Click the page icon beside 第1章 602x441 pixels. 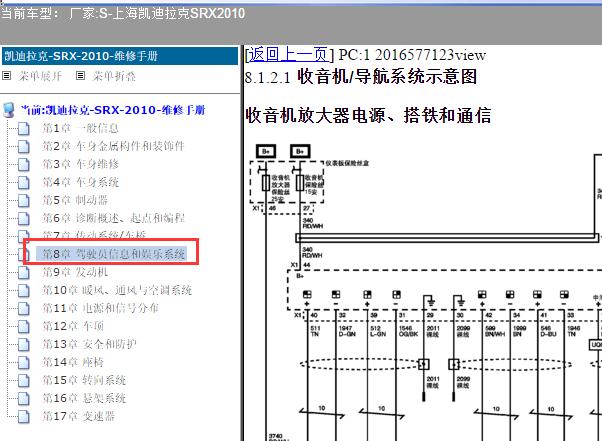(23, 129)
